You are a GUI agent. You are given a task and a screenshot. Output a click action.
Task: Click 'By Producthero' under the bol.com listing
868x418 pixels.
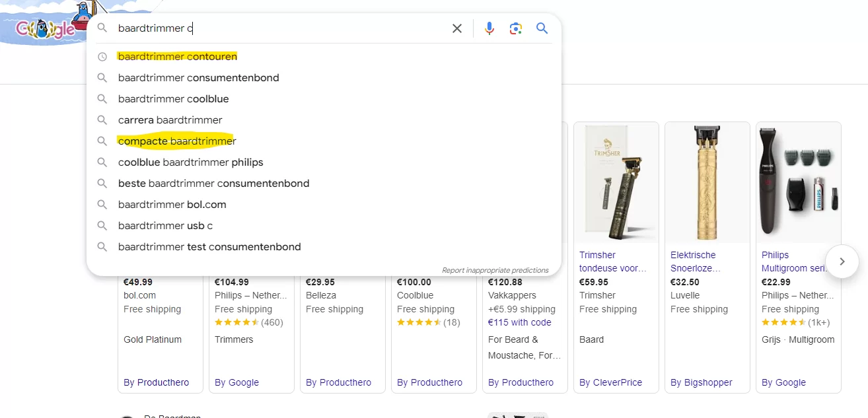(x=157, y=382)
